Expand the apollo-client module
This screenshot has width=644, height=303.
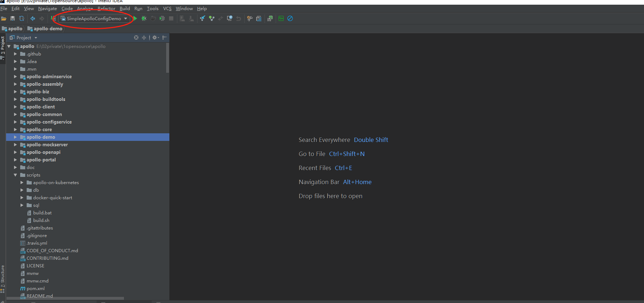pos(15,107)
